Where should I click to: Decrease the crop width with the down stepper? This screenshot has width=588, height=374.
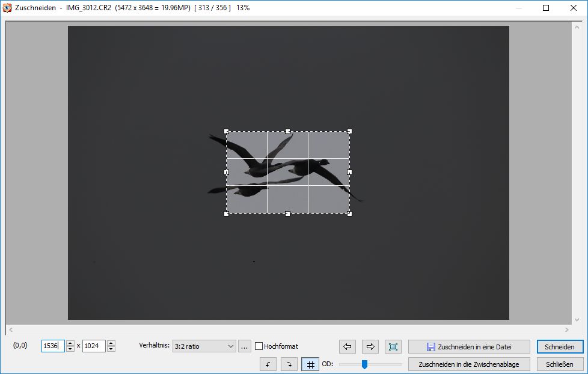click(x=70, y=349)
